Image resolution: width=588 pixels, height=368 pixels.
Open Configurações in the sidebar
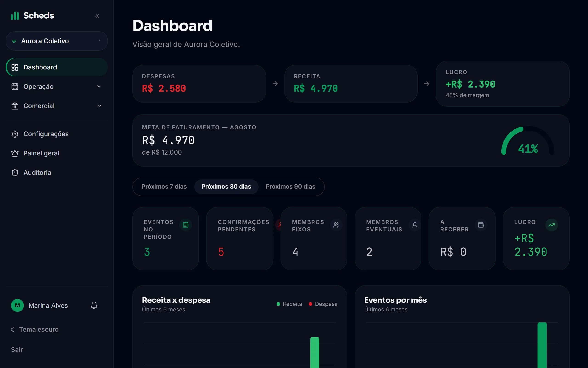click(57, 134)
